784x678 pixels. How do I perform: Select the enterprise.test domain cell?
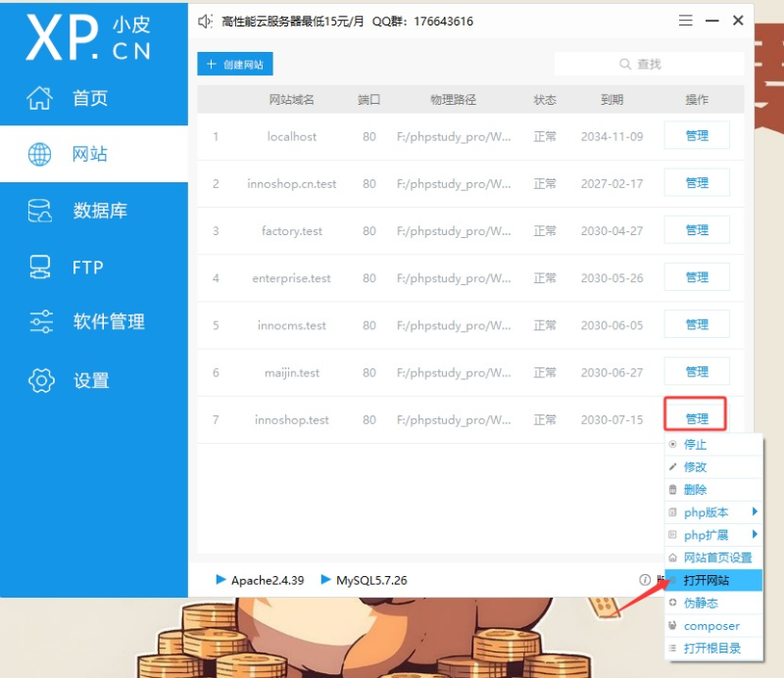click(x=291, y=278)
